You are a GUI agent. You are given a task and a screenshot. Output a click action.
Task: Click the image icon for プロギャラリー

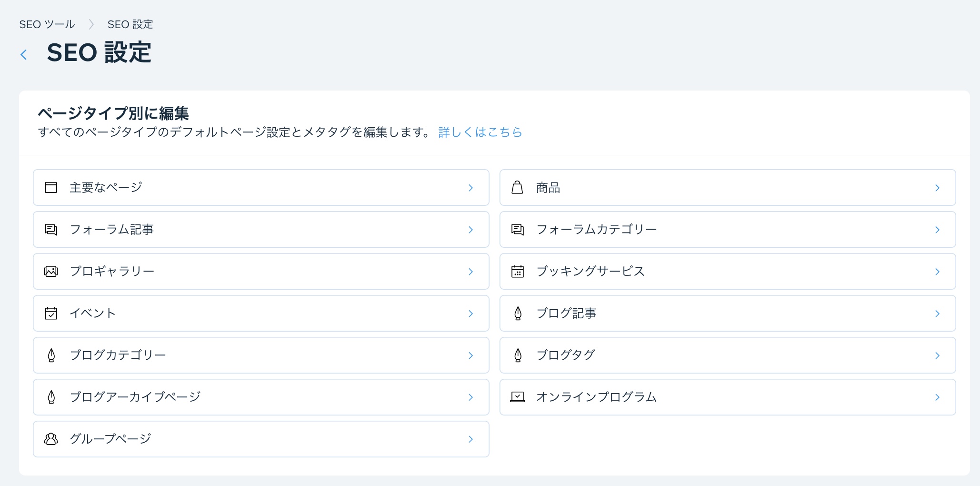[x=51, y=272]
